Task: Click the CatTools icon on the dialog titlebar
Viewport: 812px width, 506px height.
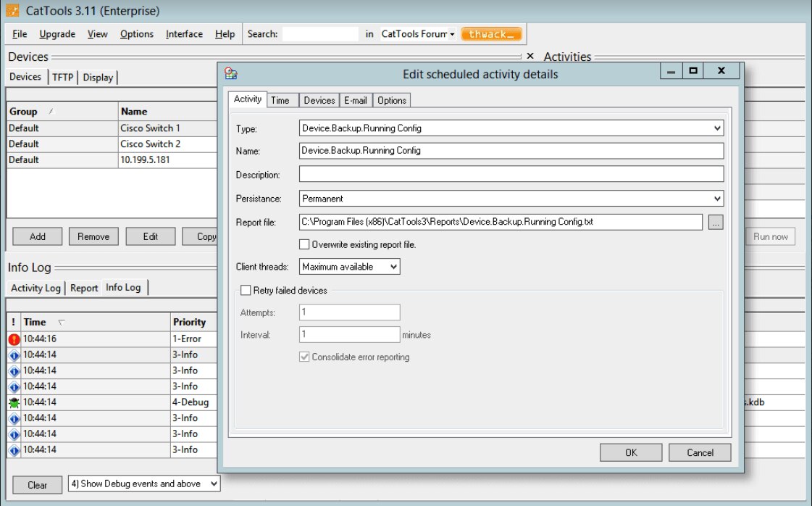Action: tap(230, 72)
